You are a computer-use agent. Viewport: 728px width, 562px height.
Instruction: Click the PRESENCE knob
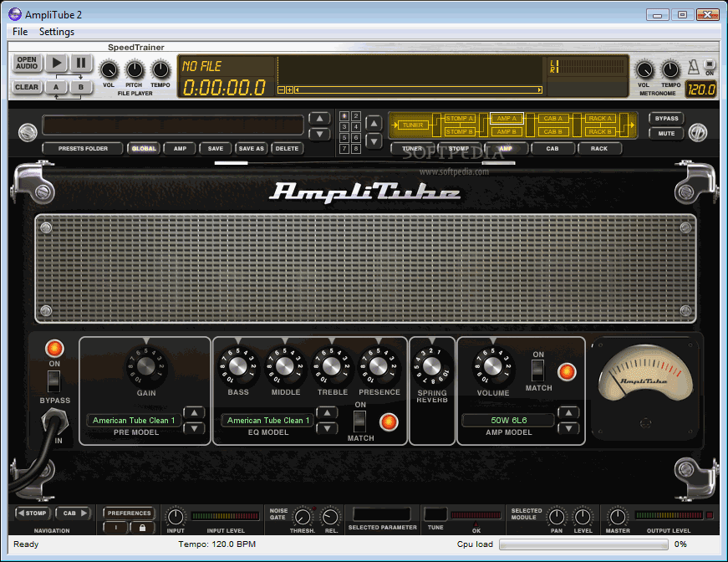pos(379,366)
